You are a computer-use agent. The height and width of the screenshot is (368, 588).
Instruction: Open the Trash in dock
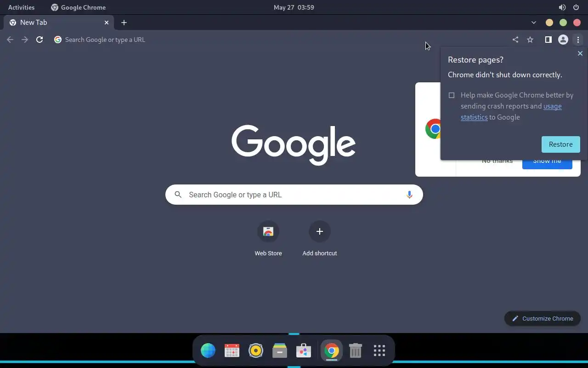(356, 351)
